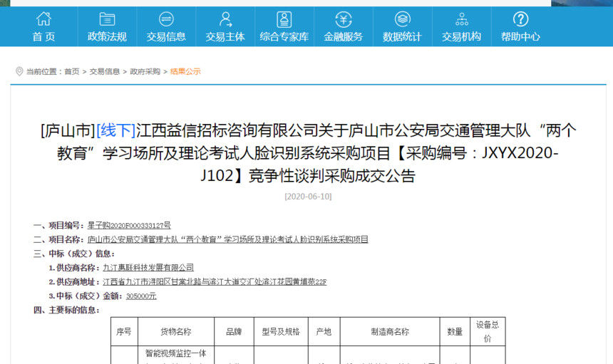Click the supplier address text
Viewport: 613px width, 364px height.
(215, 281)
